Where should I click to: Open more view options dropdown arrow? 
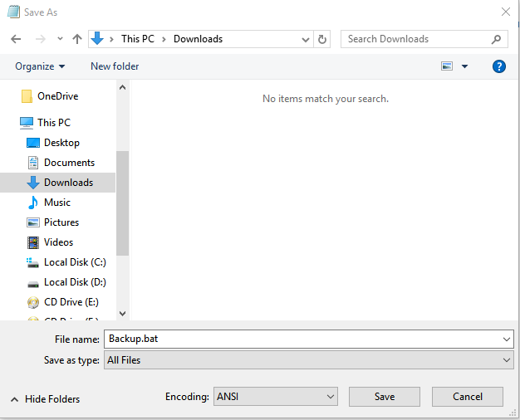coord(464,66)
